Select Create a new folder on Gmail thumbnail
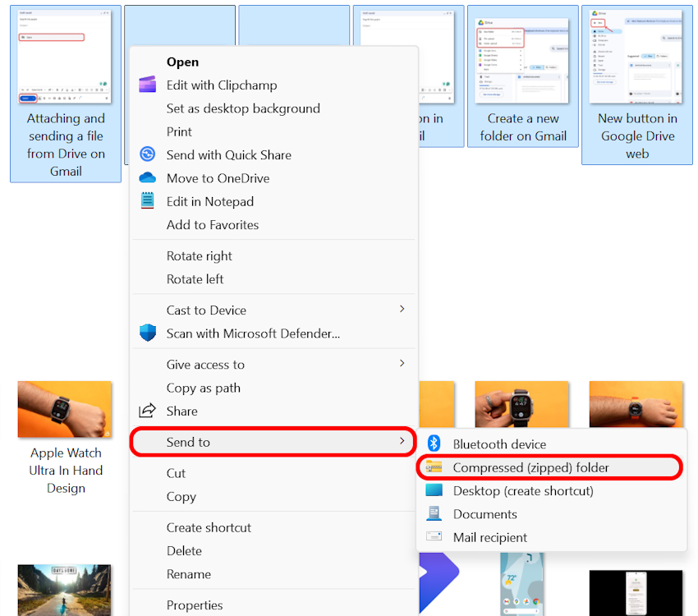The width and height of the screenshot is (698, 616). pyautogui.click(x=521, y=61)
